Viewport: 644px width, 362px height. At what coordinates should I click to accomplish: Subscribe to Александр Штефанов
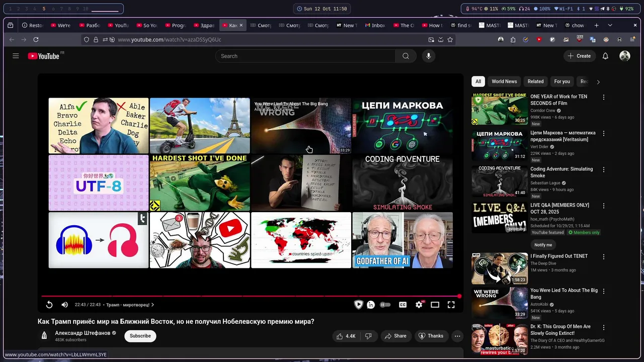click(x=140, y=336)
